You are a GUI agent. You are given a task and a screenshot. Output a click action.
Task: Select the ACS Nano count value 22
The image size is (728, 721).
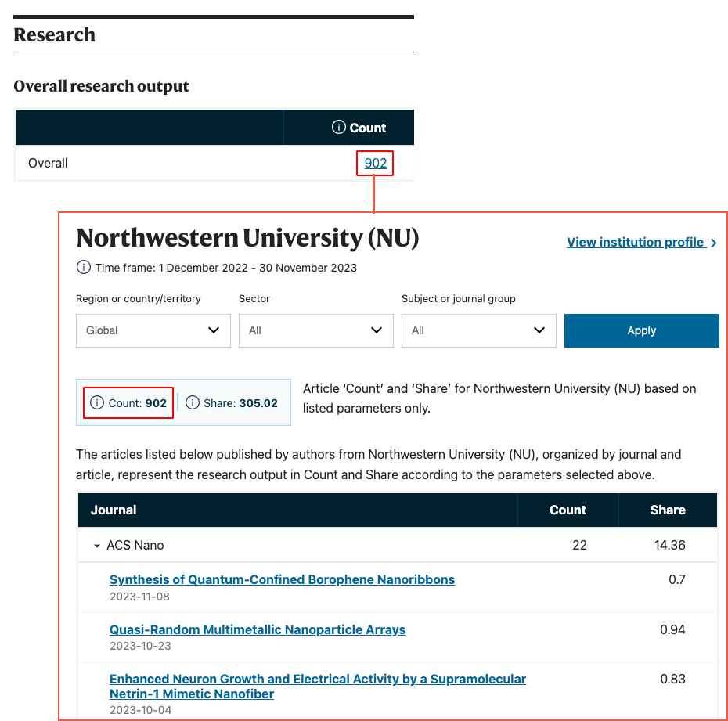tap(579, 545)
